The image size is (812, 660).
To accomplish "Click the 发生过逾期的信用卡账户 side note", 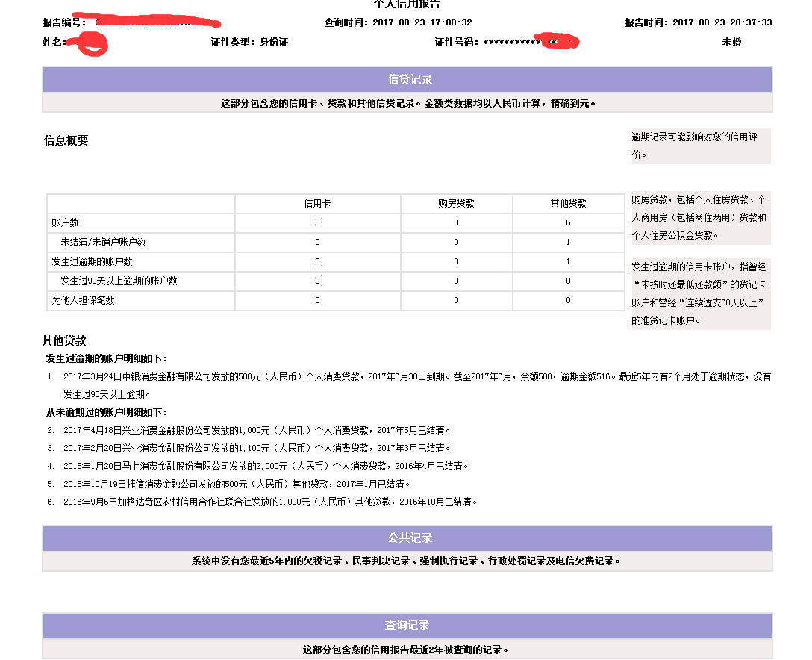I will tap(702, 293).
